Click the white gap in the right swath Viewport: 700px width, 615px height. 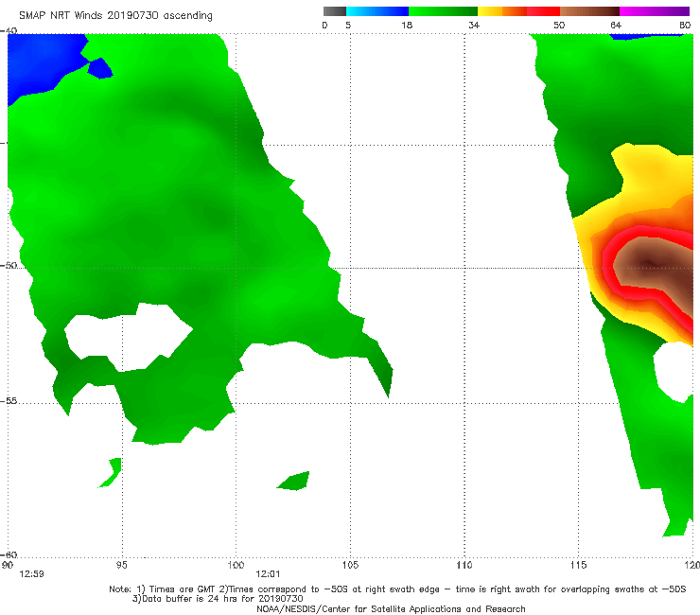click(675, 372)
